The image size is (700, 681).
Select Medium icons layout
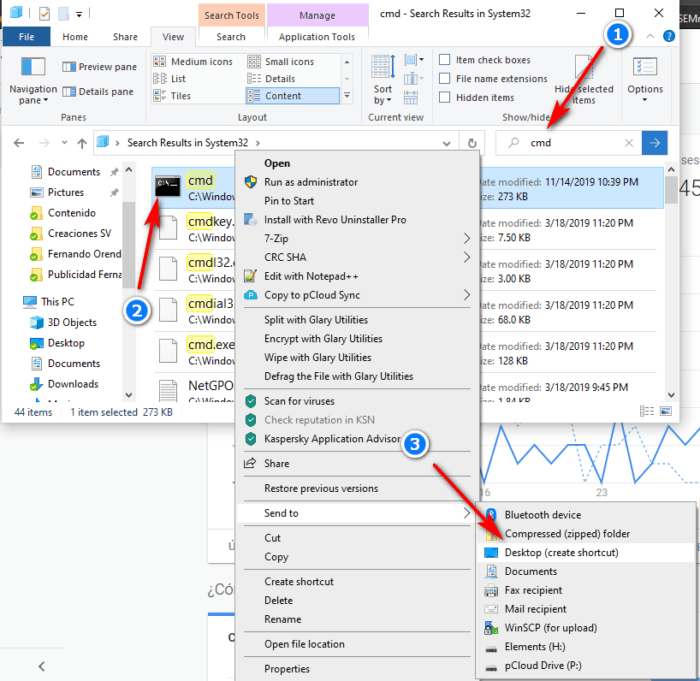193,62
